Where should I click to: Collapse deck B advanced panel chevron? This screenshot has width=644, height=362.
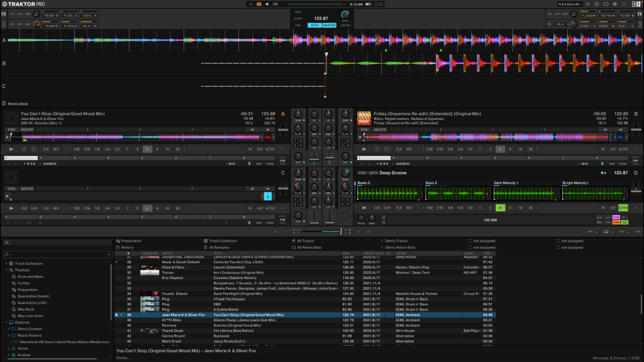coord(635,150)
